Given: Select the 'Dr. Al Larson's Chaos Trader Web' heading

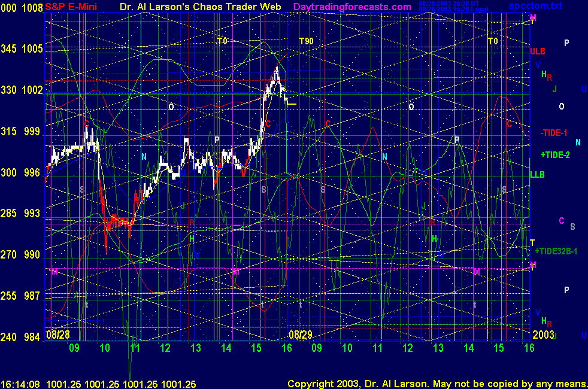Looking at the screenshot, I should tap(200, 7).
